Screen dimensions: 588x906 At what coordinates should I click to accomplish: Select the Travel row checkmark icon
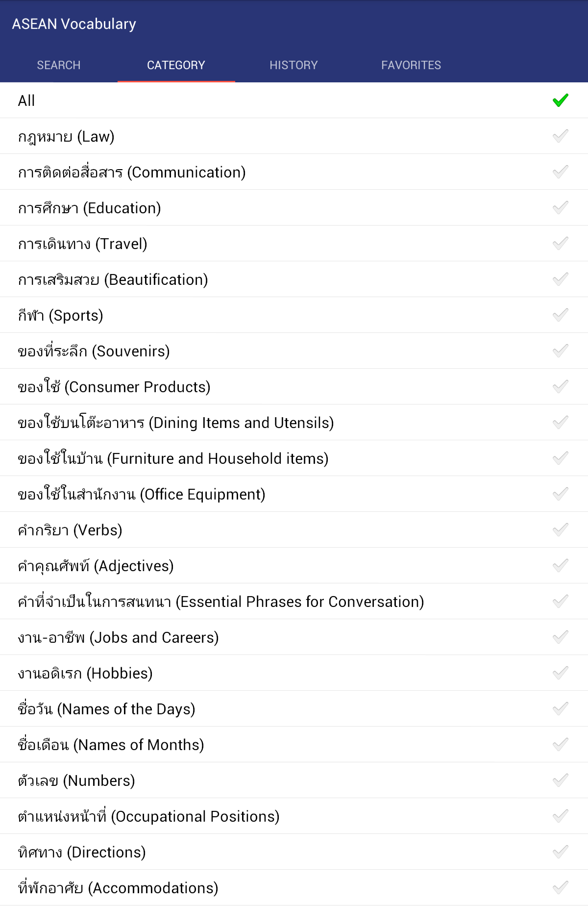pyautogui.click(x=560, y=244)
